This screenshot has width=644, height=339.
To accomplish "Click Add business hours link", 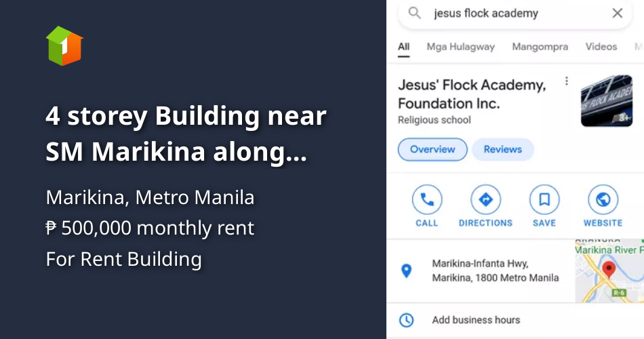I will (x=476, y=320).
